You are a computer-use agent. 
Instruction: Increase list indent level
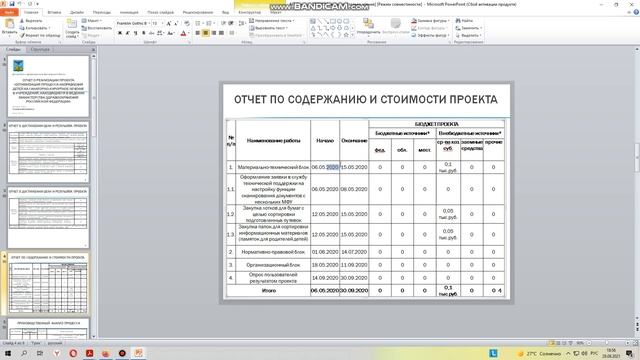tap(231, 23)
